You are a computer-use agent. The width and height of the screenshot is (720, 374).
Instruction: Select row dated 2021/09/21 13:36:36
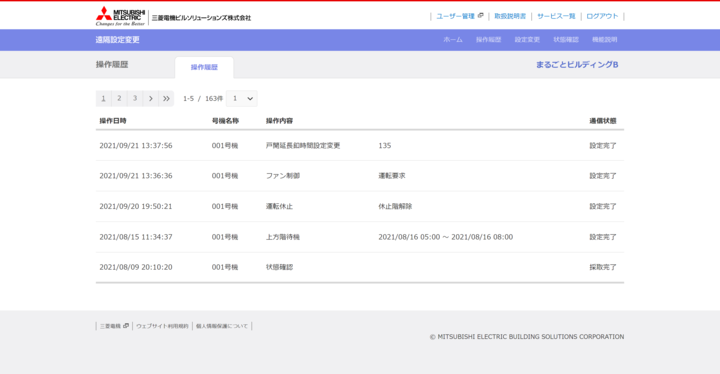(360, 176)
